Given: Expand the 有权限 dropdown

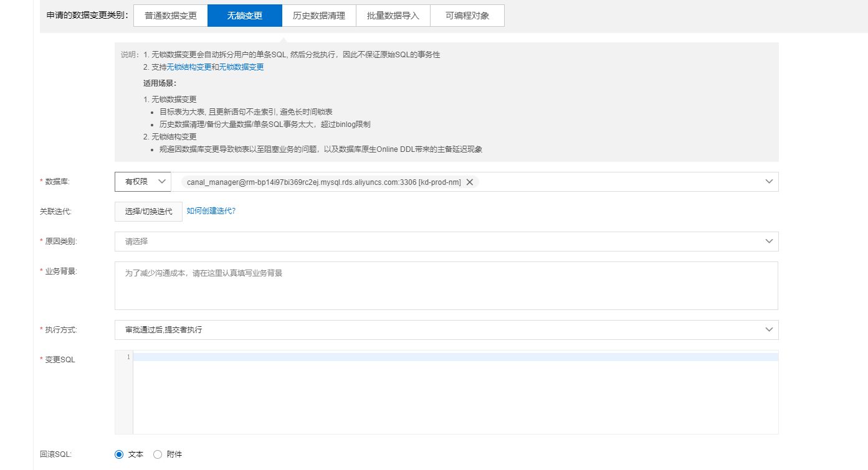Looking at the screenshot, I should click(x=143, y=182).
